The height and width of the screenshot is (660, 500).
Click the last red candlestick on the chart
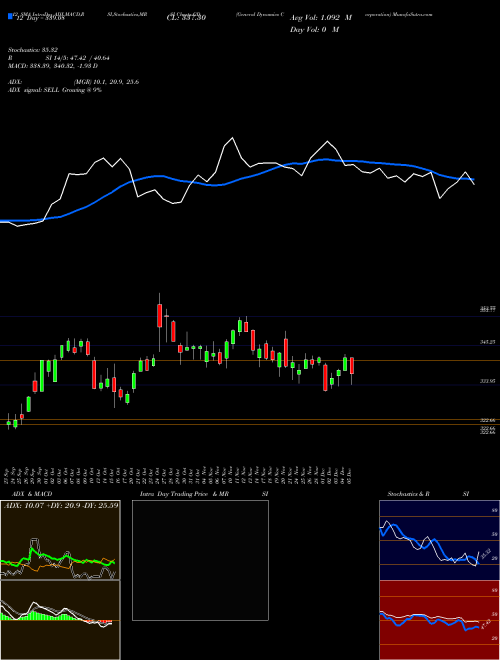click(x=352, y=365)
